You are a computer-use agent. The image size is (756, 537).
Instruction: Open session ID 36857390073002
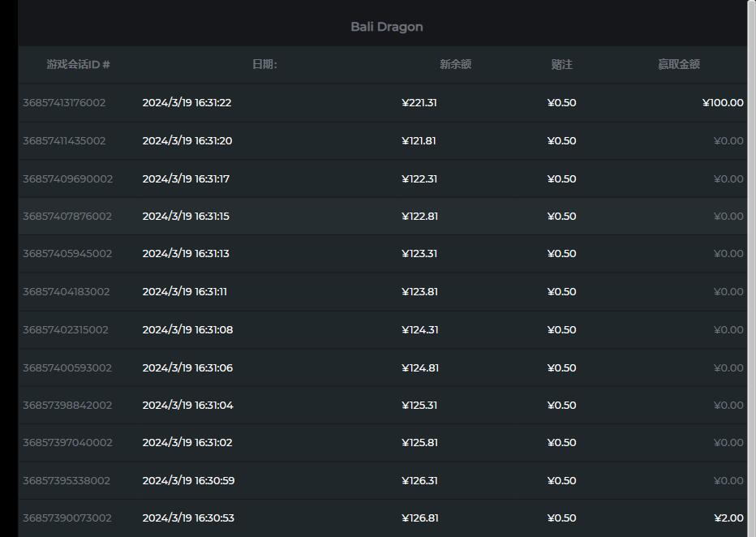pos(67,518)
